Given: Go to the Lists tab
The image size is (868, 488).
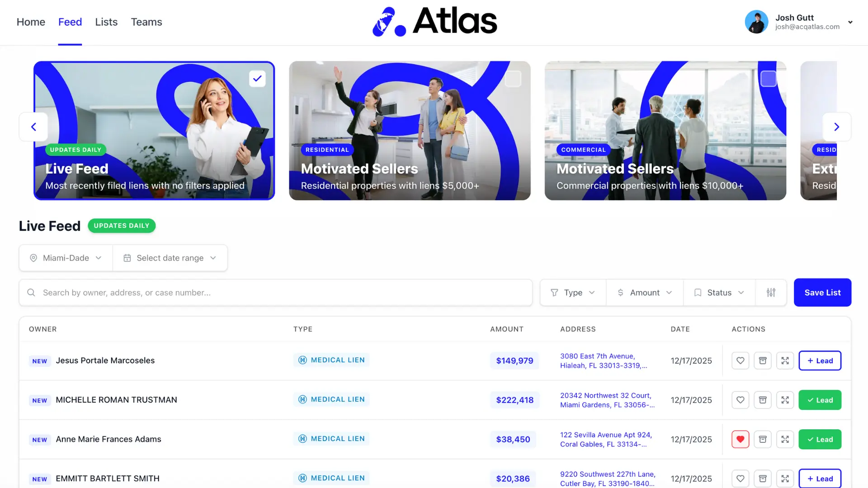Looking at the screenshot, I should point(106,22).
